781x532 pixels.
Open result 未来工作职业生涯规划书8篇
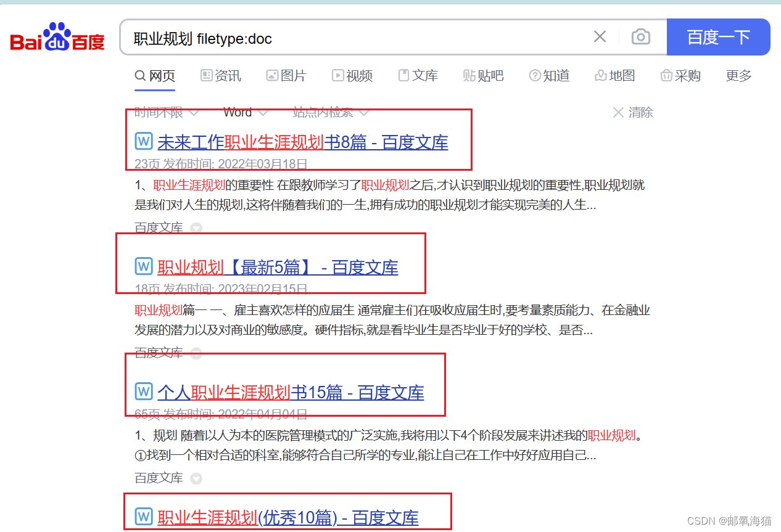tap(303, 142)
